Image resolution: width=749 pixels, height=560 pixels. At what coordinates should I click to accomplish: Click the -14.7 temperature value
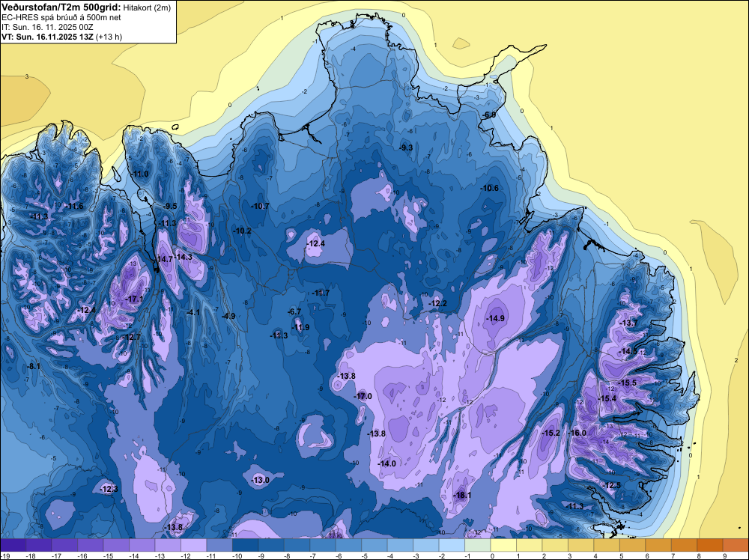point(164,259)
